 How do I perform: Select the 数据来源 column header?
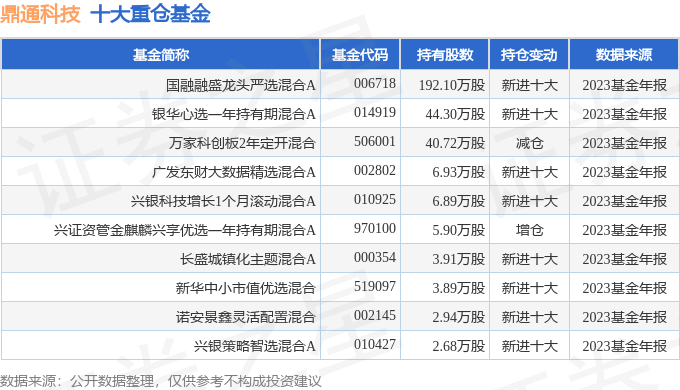[624, 55]
